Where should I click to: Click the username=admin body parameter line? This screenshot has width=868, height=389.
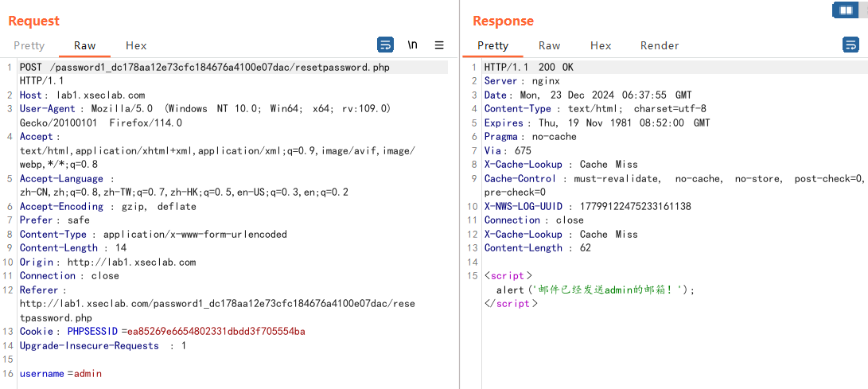[60, 373]
